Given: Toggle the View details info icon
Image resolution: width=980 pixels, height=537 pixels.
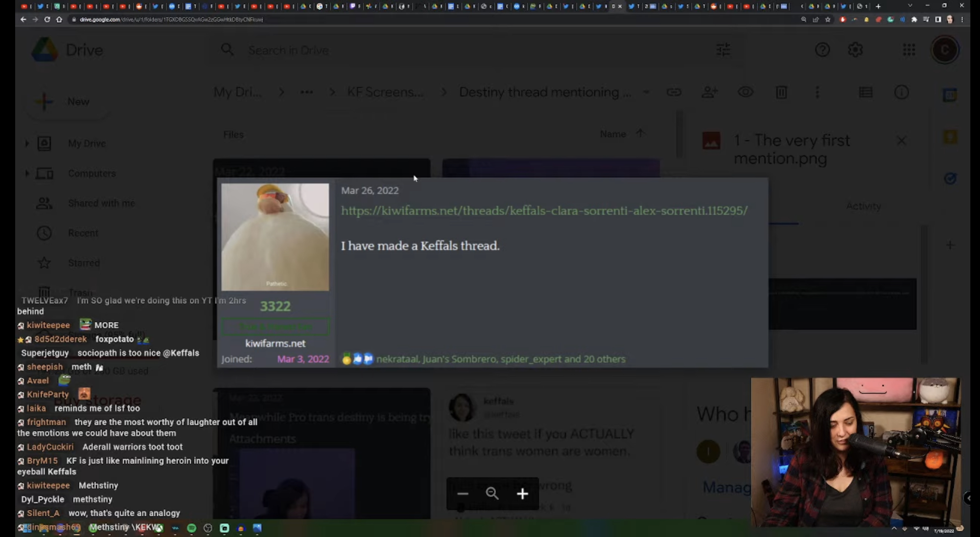Looking at the screenshot, I should pos(901,92).
